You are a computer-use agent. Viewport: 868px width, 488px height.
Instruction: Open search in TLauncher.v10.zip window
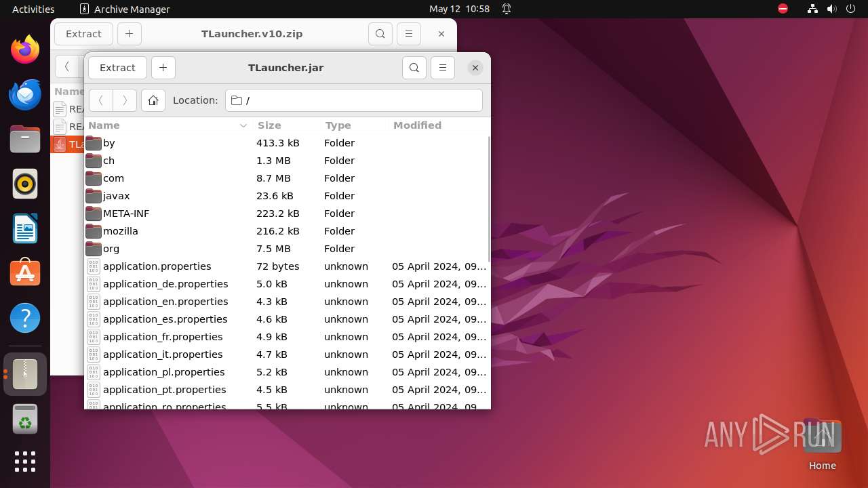click(380, 34)
